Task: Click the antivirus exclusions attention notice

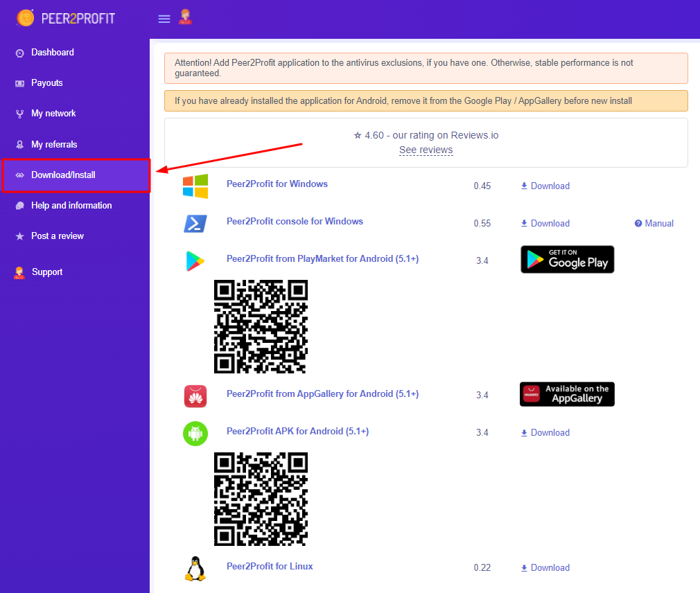Action: pos(426,69)
